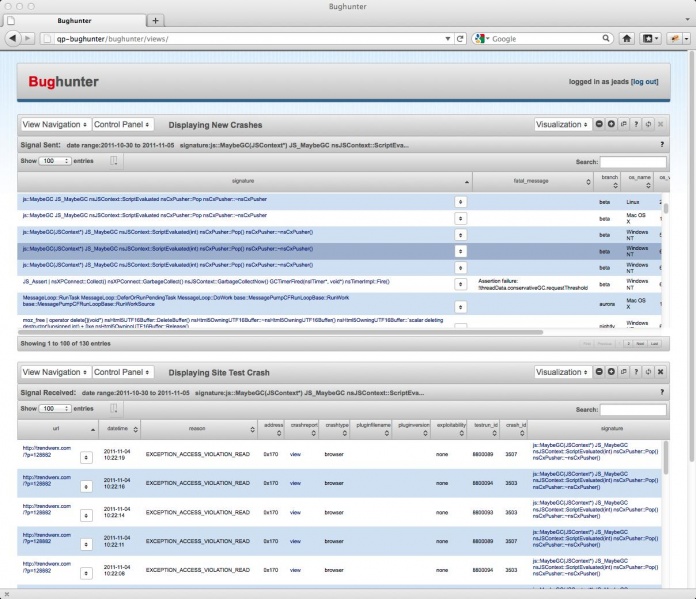Reload the current page

pos(460,39)
